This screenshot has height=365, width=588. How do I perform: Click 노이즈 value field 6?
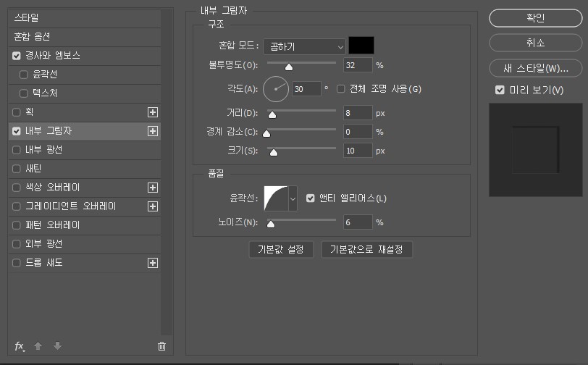point(358,222)
